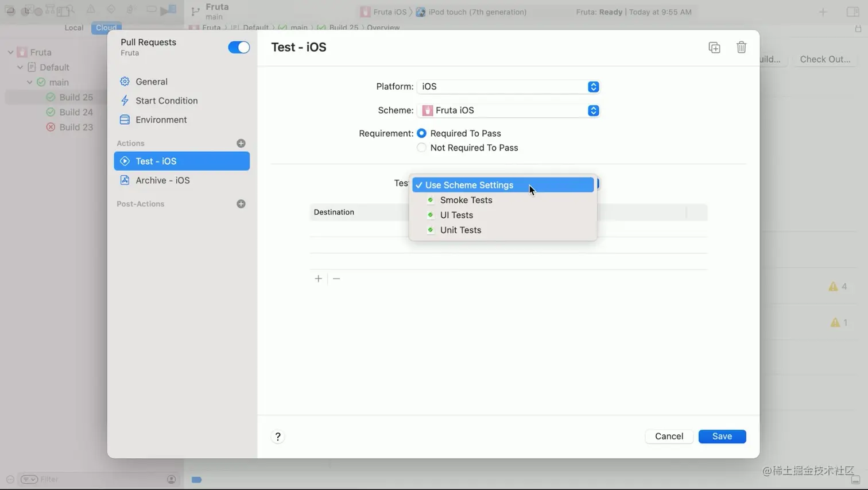Collapse the main branch in the navigator
The height and width of the screenshot is (490, 868).
click(x=30, y=82)
